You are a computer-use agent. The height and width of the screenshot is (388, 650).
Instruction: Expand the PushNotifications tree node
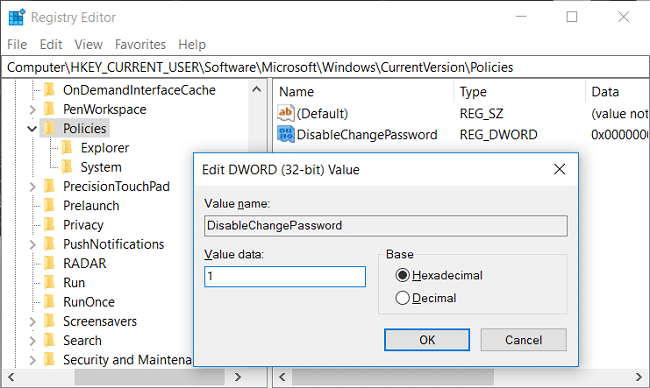[x=32, y=245]
